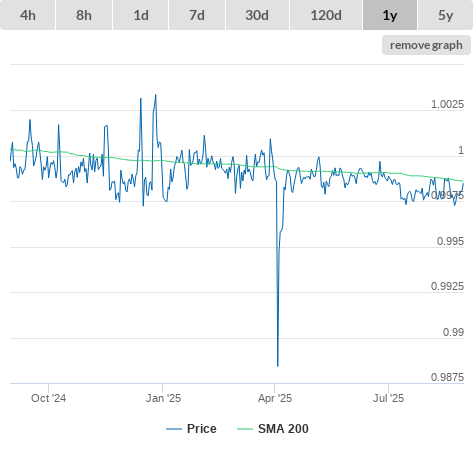Show the 30d price range
Screen dimensions: 474x455
pyautogui.click(x=257, y=15)
